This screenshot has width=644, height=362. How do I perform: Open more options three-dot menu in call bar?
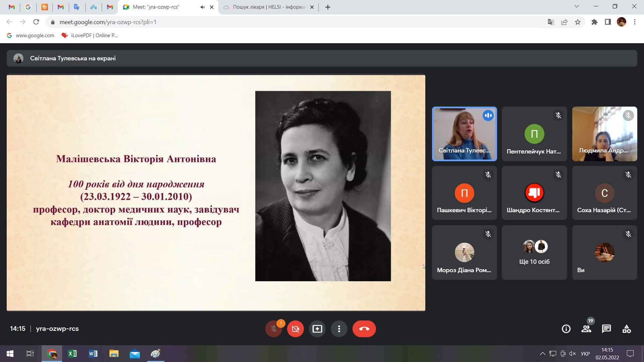(339, 329)
